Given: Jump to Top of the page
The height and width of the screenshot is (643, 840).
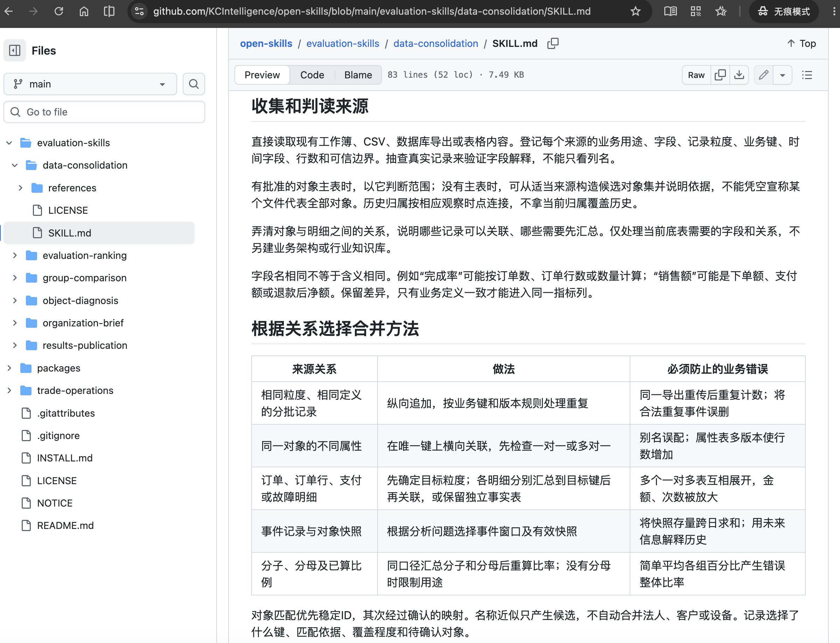Looking at the screenshot, I should click(801, 44).
